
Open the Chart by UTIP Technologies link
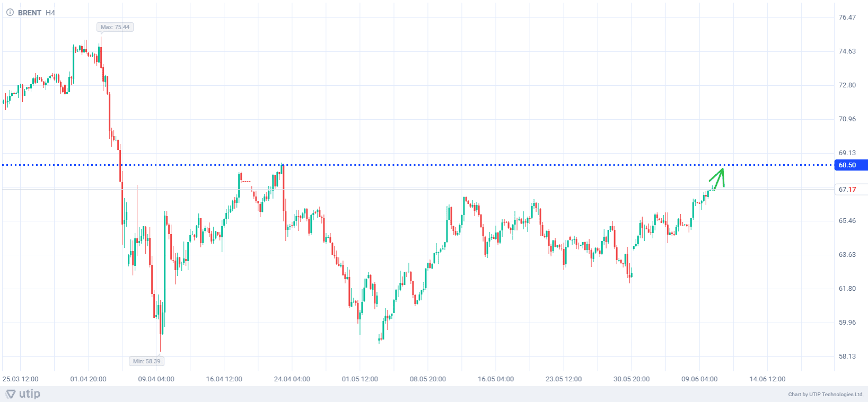click(825, 395)
